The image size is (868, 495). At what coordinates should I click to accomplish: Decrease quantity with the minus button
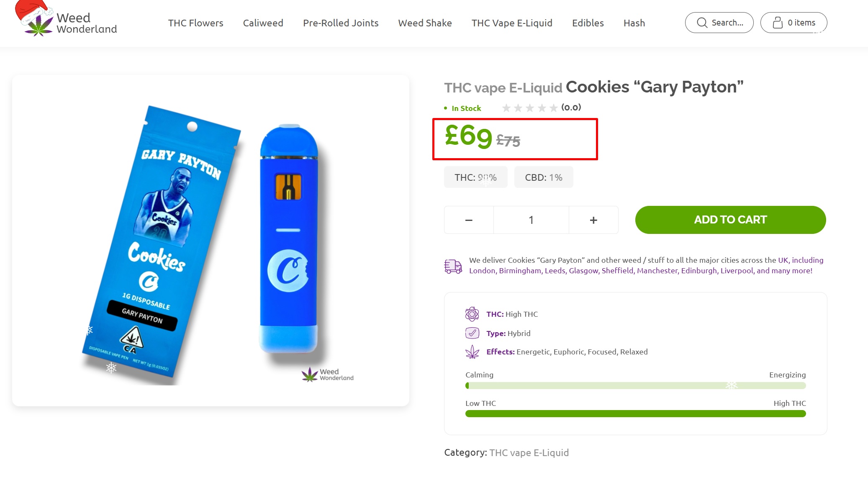pyautogui.click(x=469, y=220)
